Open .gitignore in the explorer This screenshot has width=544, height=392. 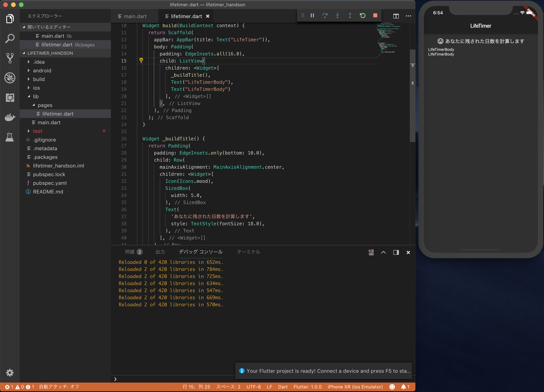click(65, 140)
